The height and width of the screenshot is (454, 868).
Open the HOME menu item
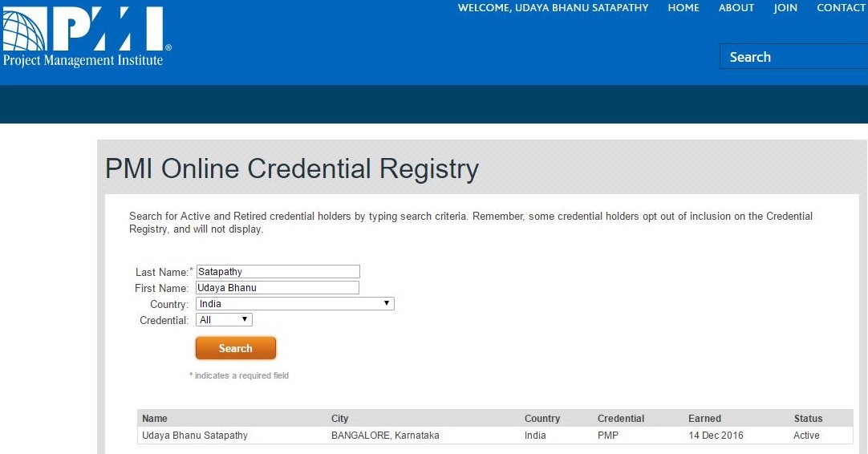(683, 8)
